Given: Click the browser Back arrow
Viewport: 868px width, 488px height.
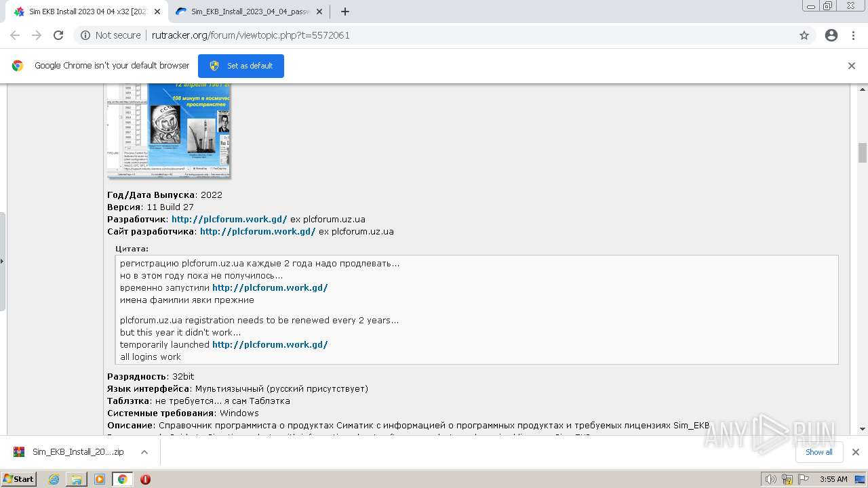Looking at the screenshot, I should tap(15, 35).
